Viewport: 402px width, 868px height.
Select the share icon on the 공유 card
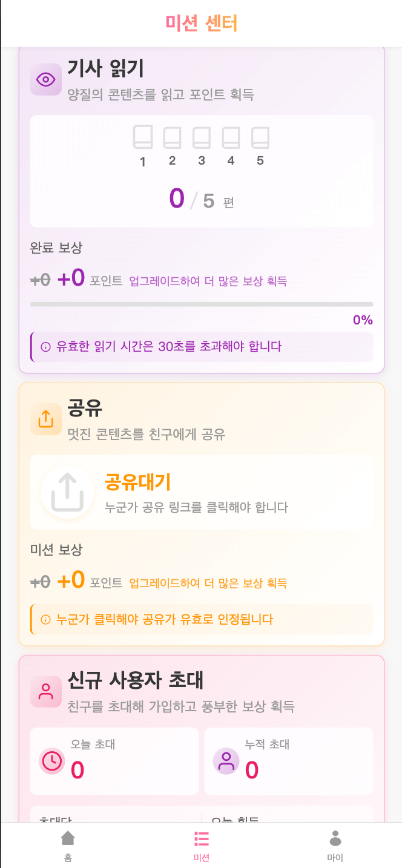(x=45, y=418)
